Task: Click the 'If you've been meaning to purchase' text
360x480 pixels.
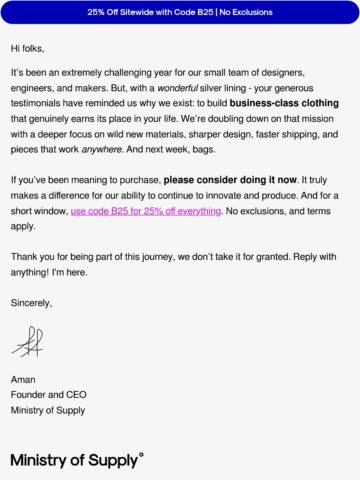Action: [x=86, y=180]
